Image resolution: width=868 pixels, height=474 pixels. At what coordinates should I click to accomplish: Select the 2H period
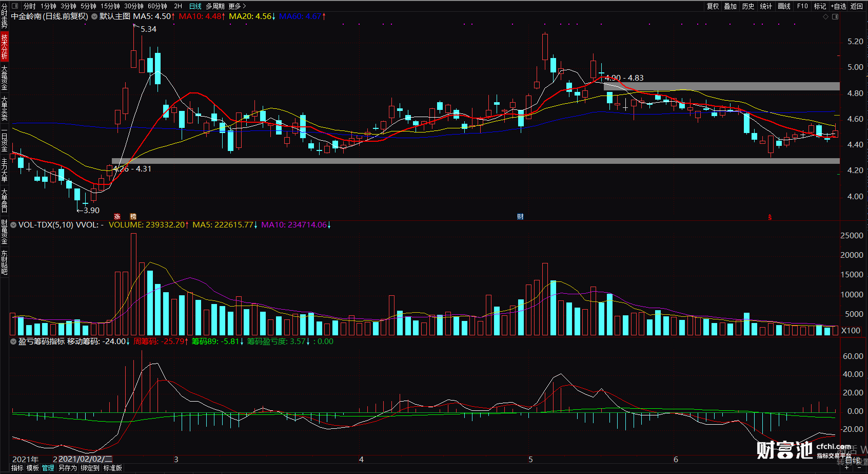178,6
